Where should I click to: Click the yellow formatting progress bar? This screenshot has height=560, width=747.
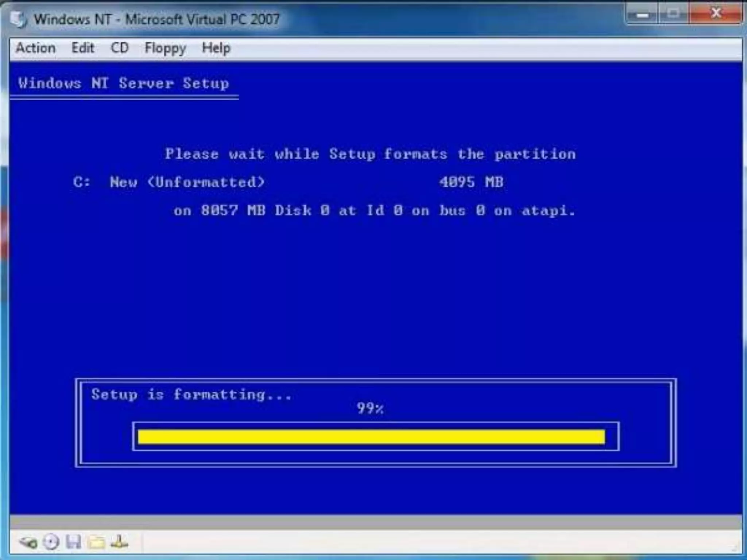pyautogui.click(x=371, y=437)
